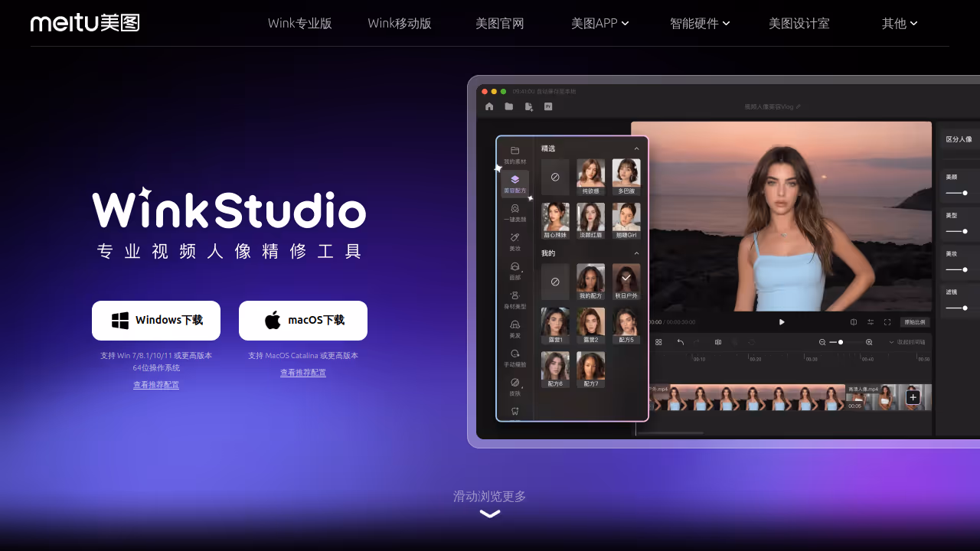The height and width of the screenshot is (551, 980).
Task: Adjust the 美型 slider handle
Action: [x=965, y=231]
